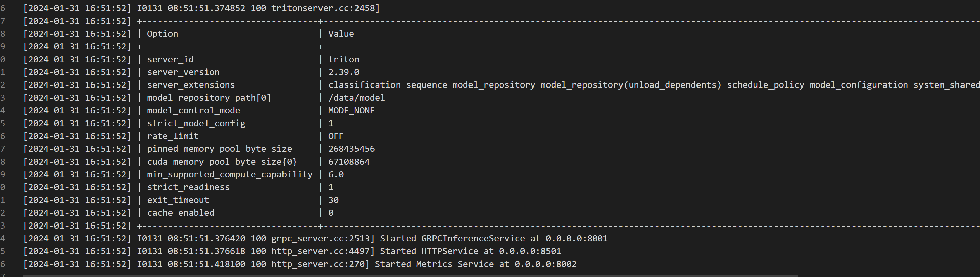
Task: Click the min_supported_compute_capability value 6.0
Action: [x=336, y=175]
